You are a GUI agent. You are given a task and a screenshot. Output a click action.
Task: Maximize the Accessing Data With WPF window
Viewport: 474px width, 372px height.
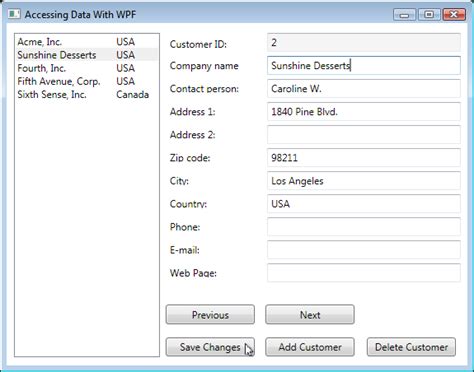click(x=429, y=15)
